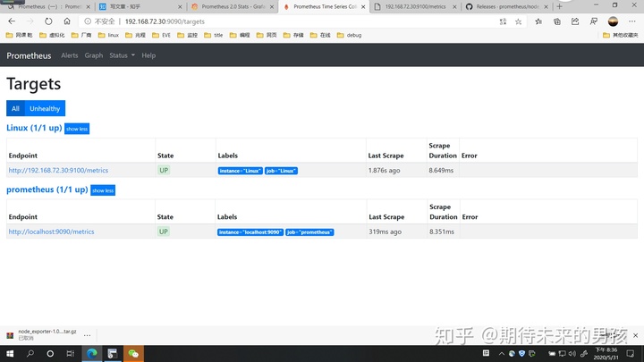
Task: Click the job="Linux" label badge
Action: [282, 171]
